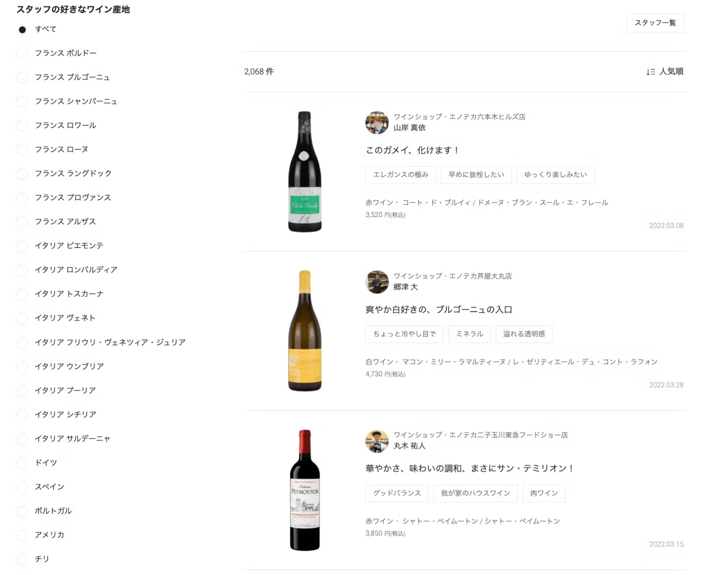
Task: Click the sort order icon beside 人気順
Action: click(x=650, y=72)
